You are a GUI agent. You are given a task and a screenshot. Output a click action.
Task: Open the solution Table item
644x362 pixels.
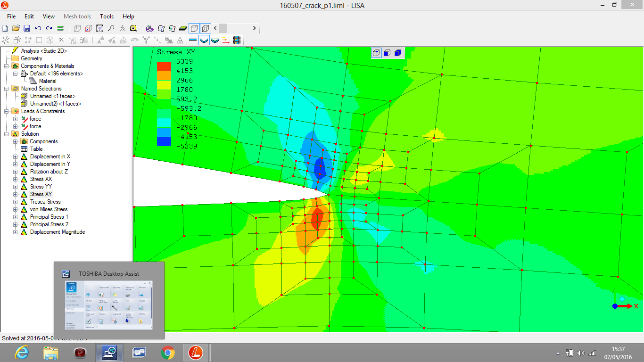coord(36,149)
